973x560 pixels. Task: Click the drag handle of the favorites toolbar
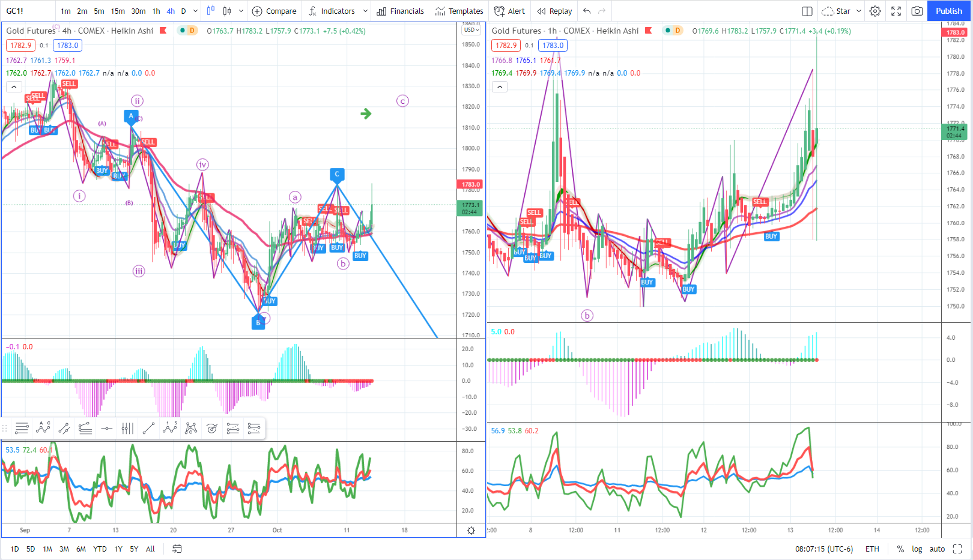[5, 428]
